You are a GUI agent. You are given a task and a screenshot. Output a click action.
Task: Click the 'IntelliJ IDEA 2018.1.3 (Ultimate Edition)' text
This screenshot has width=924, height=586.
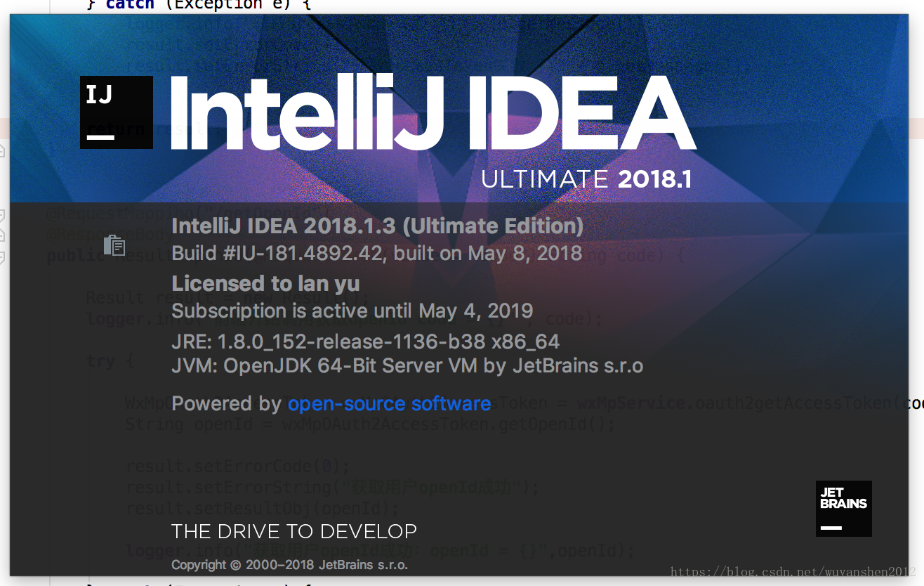tap(378, 226)
